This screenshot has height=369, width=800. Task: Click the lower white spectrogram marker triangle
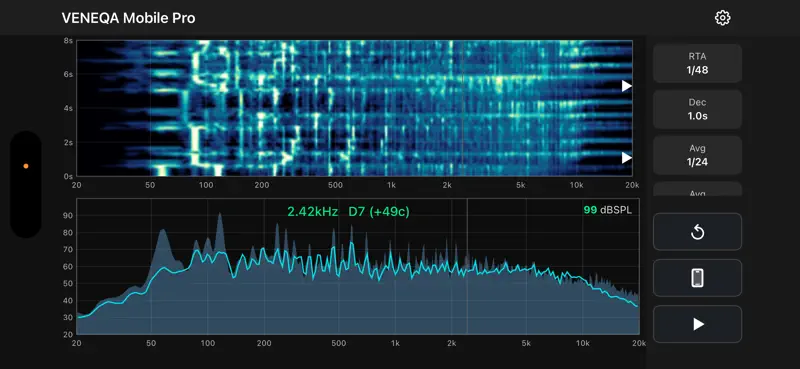(627, 158)
